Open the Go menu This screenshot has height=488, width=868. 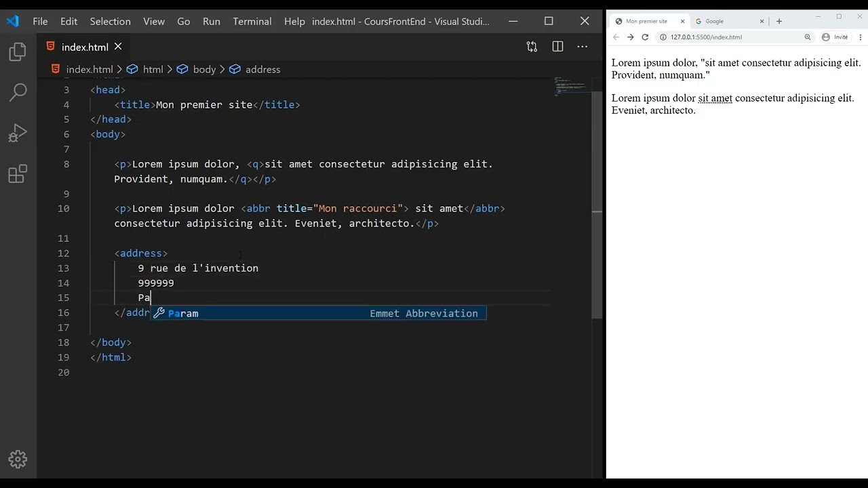(184, 21)
